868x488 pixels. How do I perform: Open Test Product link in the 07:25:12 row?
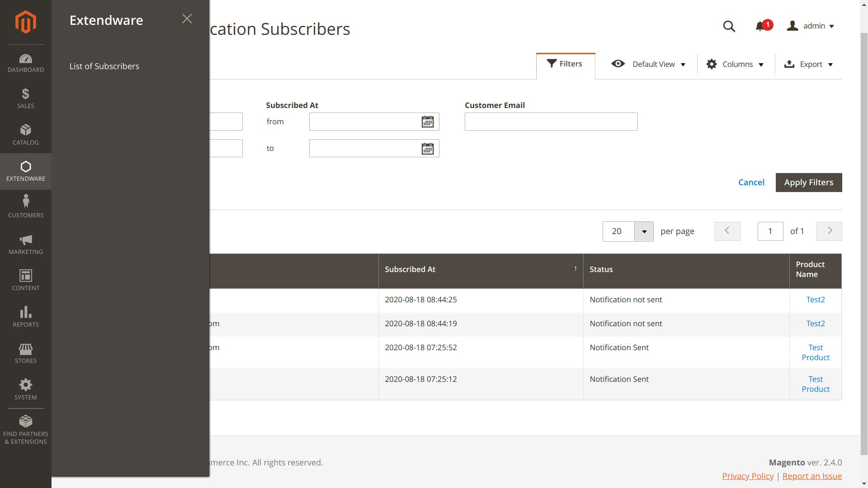coord(816,384)
